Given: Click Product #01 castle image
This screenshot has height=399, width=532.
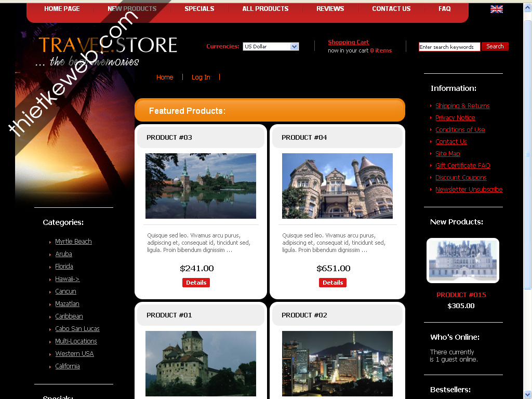Looking at the screenshot, I should point(201,364).
